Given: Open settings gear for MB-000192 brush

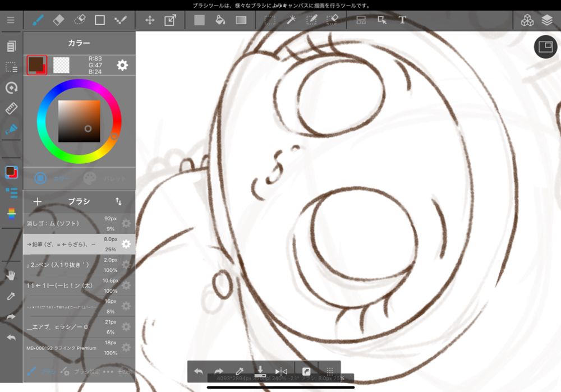Looking at the screenshot, I should click(126, 348).
